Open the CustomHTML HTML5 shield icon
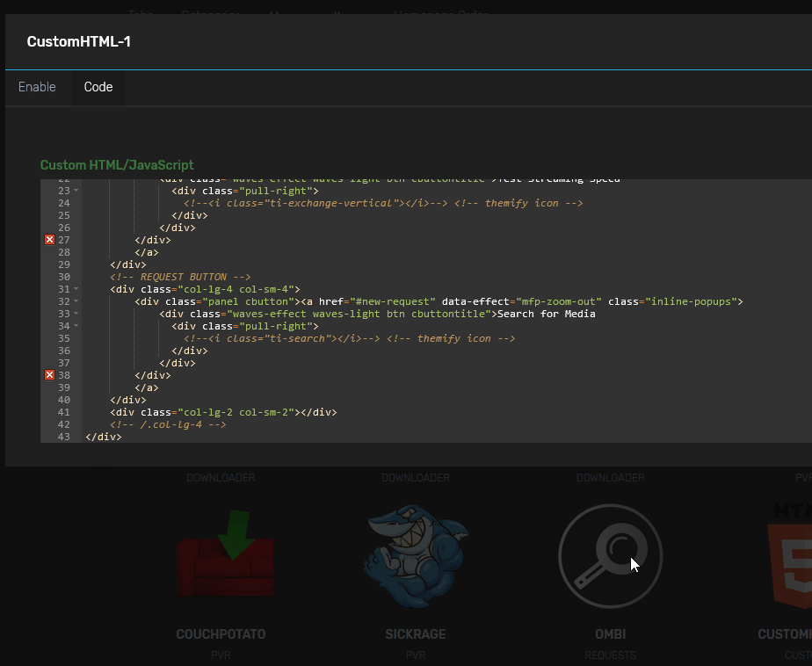Image resolution: width=812 pixels, height=666 pixels. point(790,560)
